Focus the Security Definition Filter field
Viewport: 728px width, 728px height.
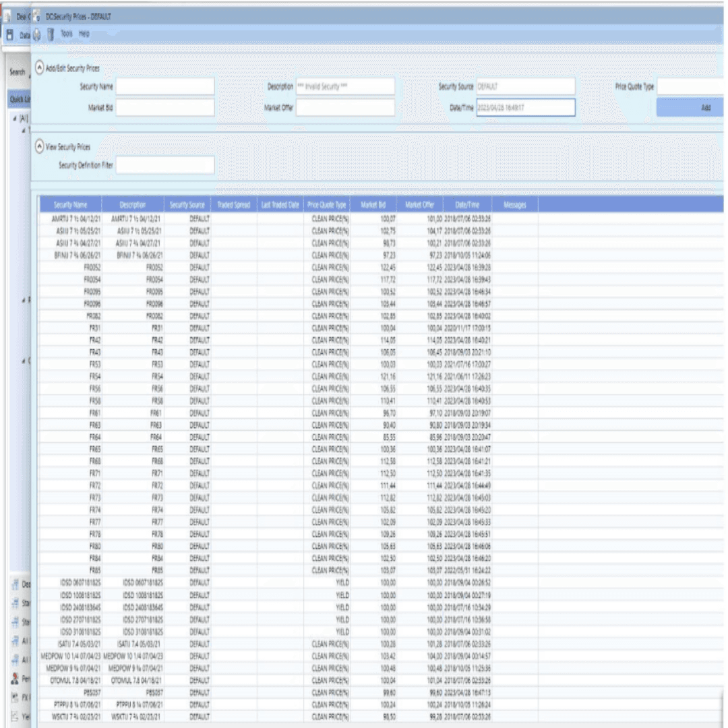click(x=165, y=165)
